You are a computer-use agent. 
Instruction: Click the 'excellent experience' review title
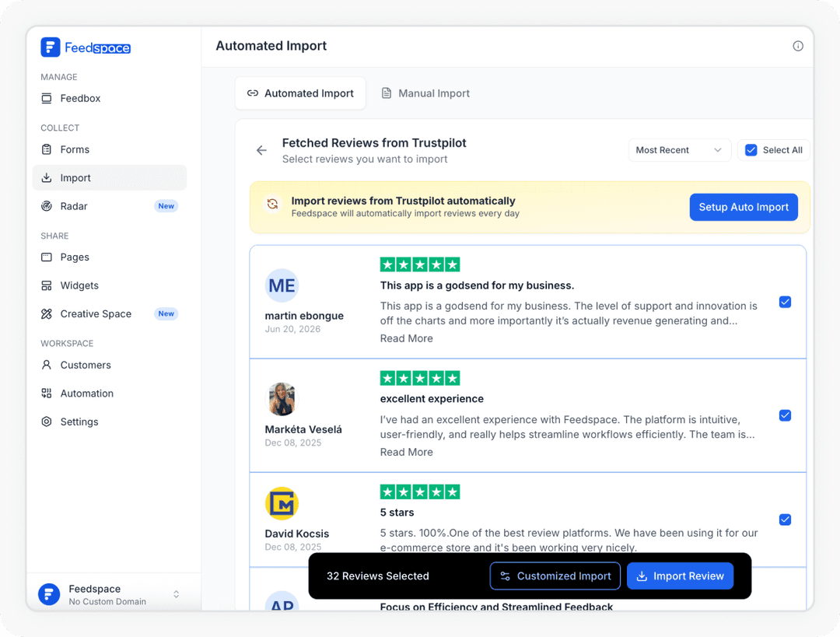tap(432, 398)
